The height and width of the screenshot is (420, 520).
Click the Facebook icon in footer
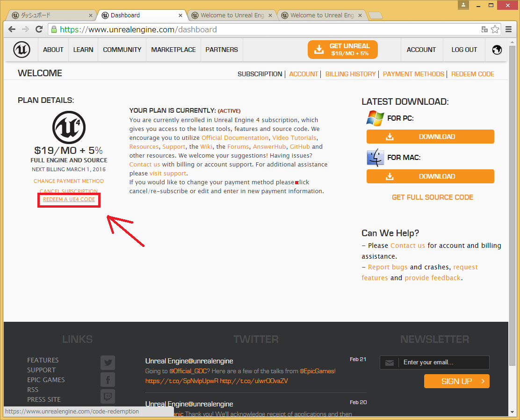(108, 379)
